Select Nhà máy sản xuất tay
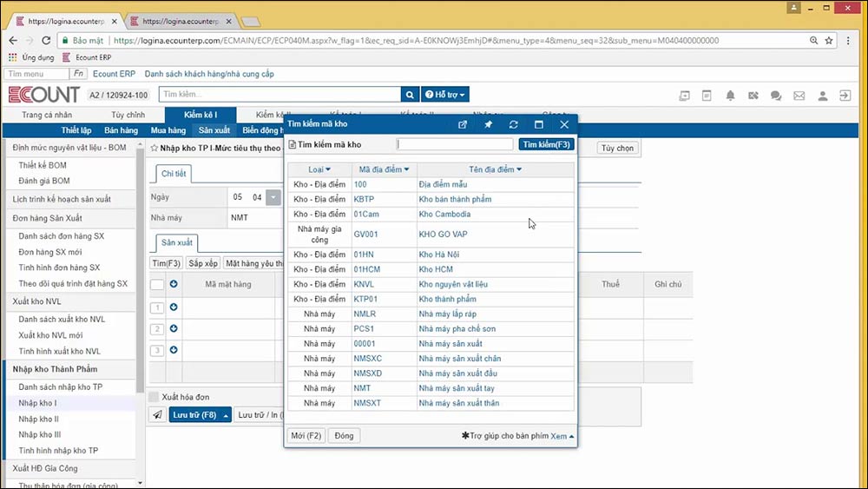The image size is (868, 489). (x=457, y=388)
